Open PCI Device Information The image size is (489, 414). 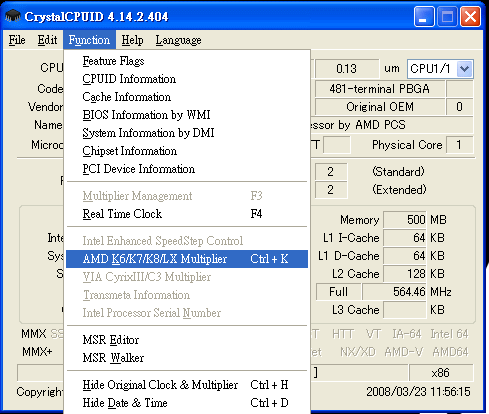(187, 169)
